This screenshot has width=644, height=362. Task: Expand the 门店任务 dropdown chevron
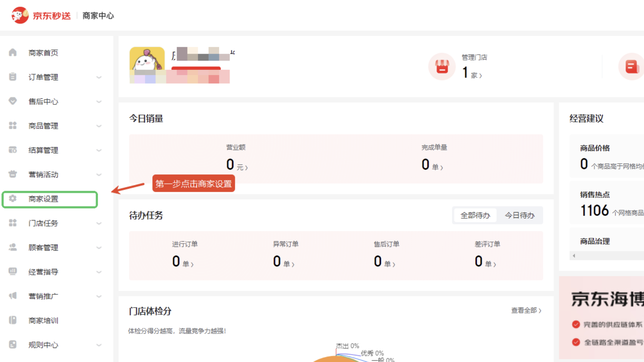click(99, 223)
